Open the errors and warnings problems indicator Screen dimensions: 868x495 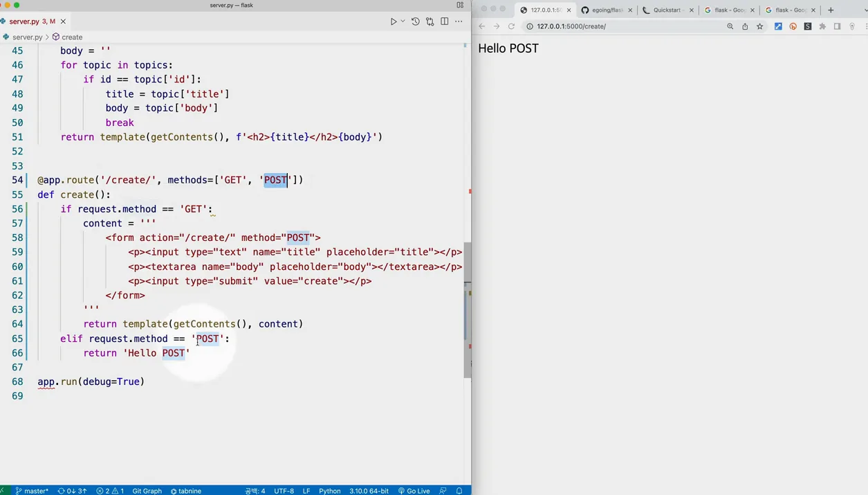coord(110,490)
